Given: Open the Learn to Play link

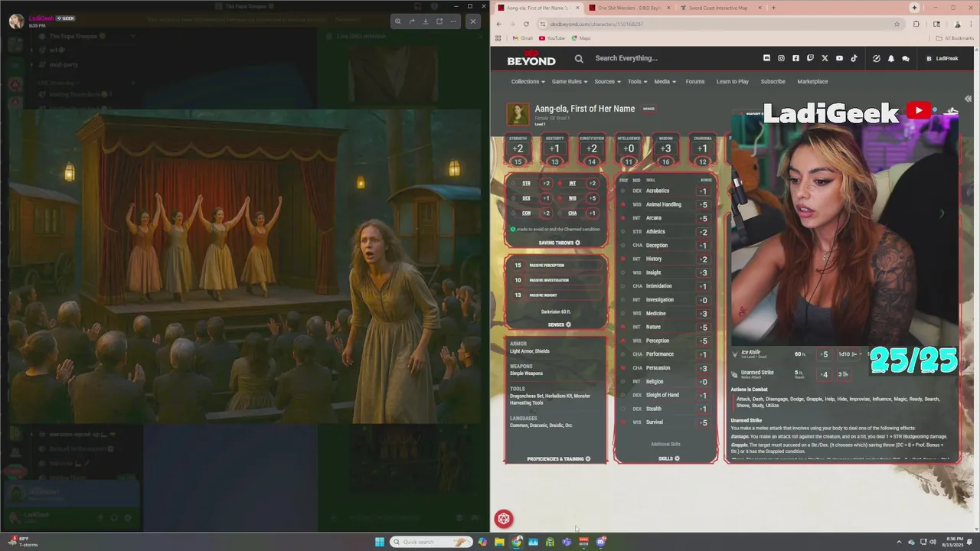Looking at the screenshot, I should [733, 81].
